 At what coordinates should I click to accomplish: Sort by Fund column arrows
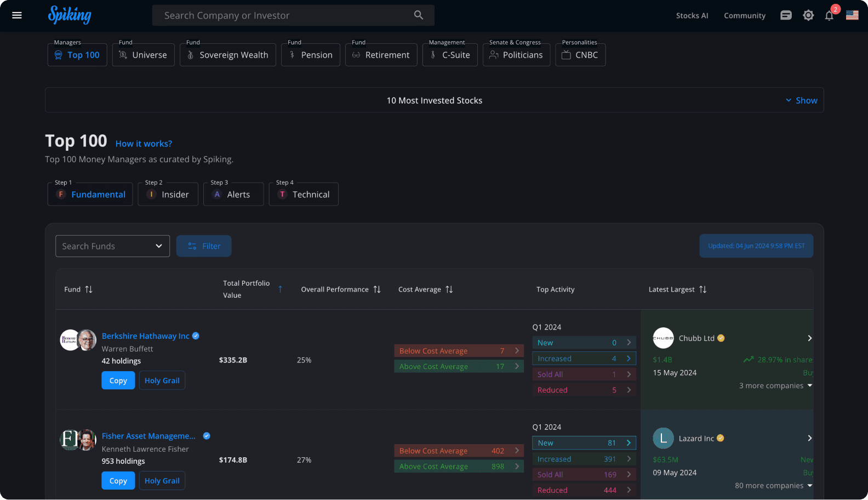click(x=89, y=289)
